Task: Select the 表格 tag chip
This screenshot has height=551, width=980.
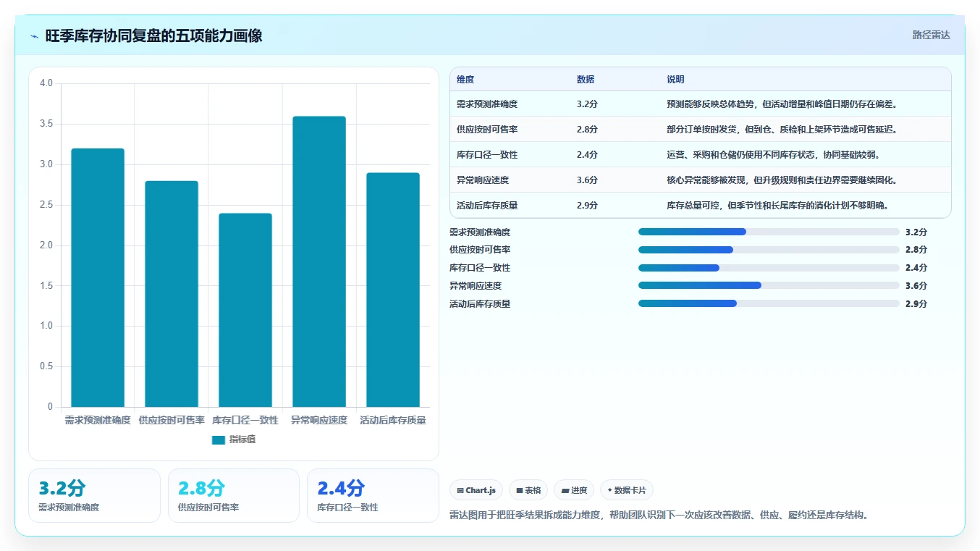Action: 528,490
